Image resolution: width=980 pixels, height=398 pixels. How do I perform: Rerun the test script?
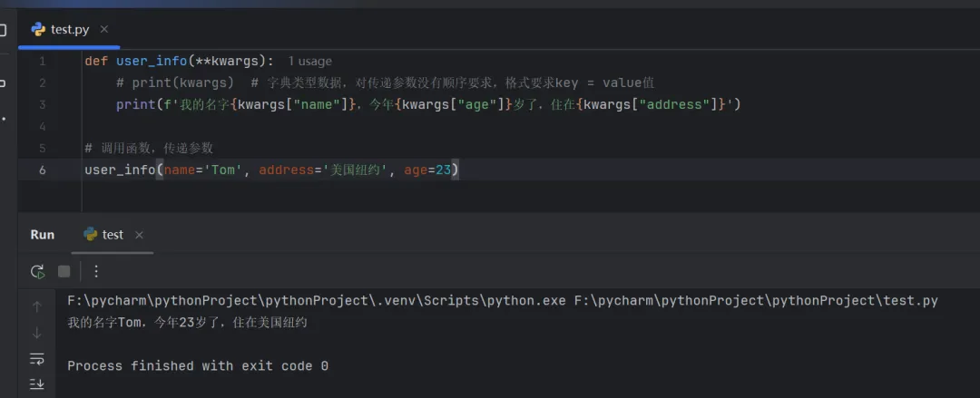click(x=37, y=271)
